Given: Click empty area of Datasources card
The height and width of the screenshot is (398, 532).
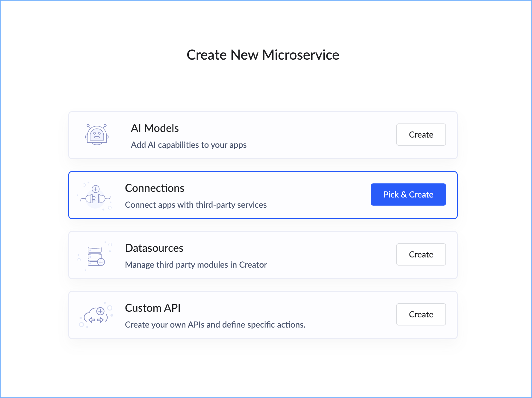Looking at the screenshot, I should pyautogui.click(x=330, y=255).
